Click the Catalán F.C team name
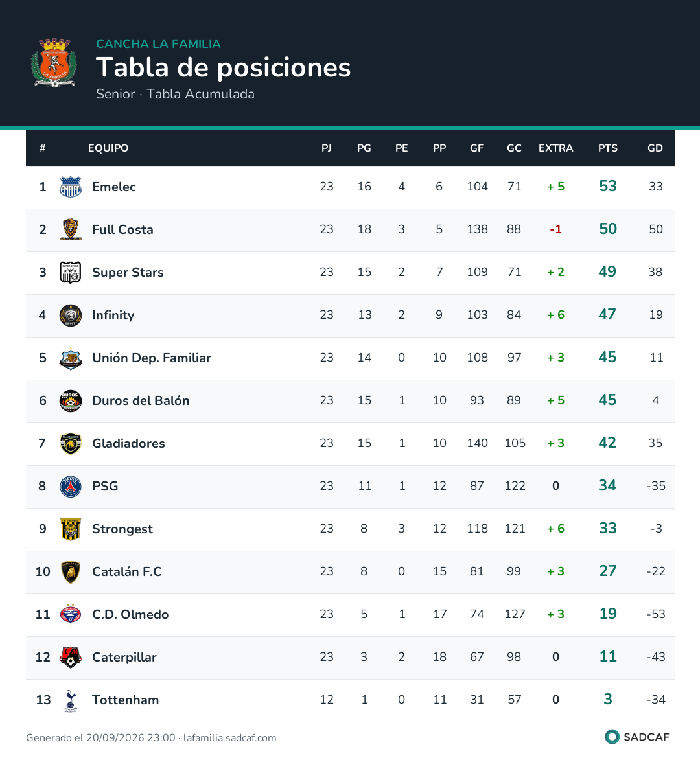This screenshot has width=700, height=771. click(127, 572)
